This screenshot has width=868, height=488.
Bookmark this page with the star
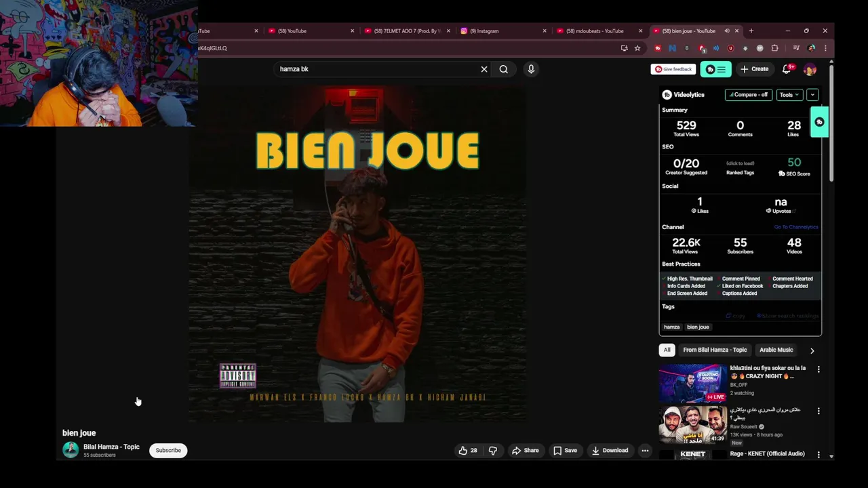click(x=637, y=48)
